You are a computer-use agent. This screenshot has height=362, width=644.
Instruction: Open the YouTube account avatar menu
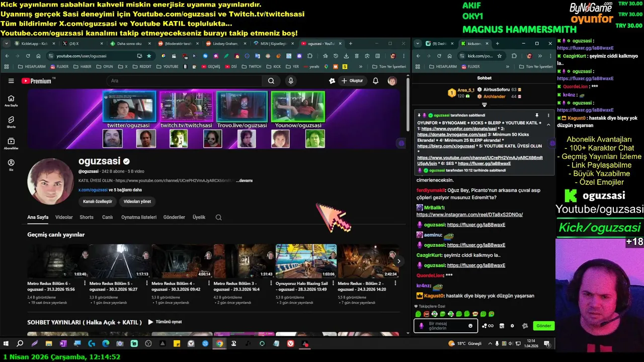click(x=392, y=81)
